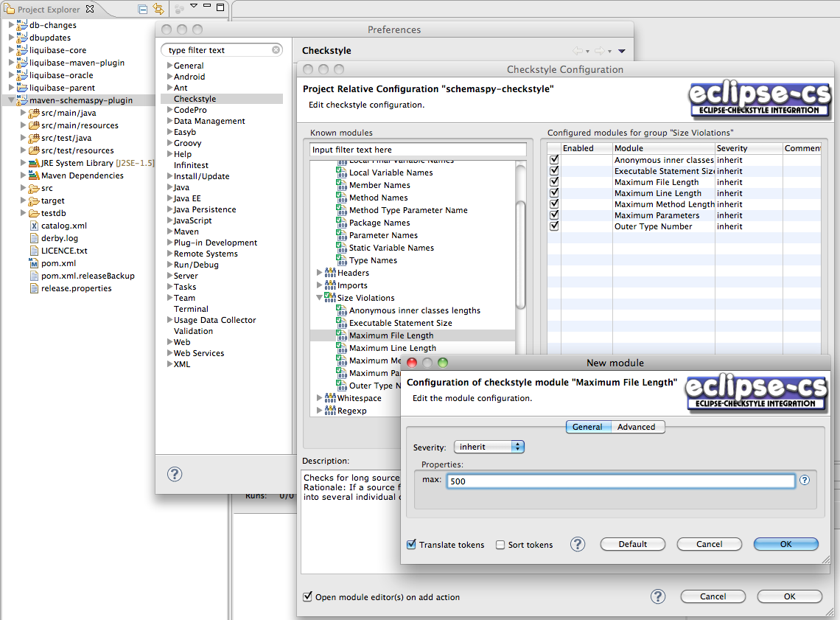
Task: Select the Project Explorer view tab
Action: tap(49, 9)
